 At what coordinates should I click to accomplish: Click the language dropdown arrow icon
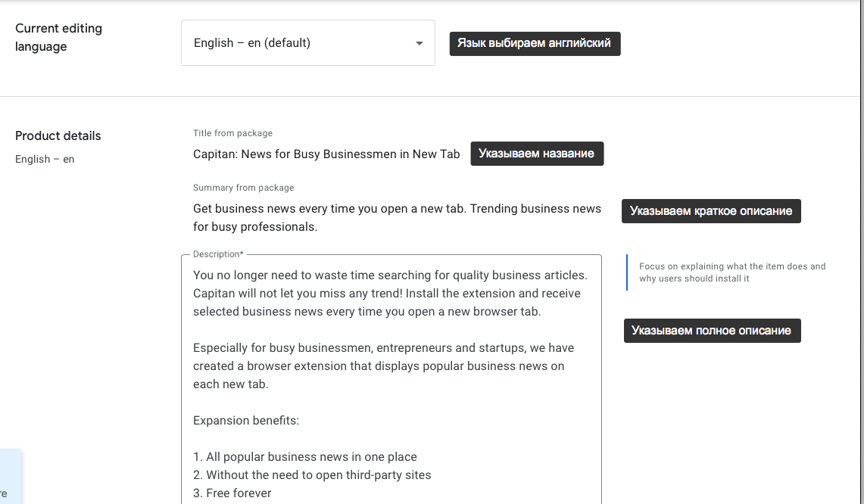(x=419, y=43)
